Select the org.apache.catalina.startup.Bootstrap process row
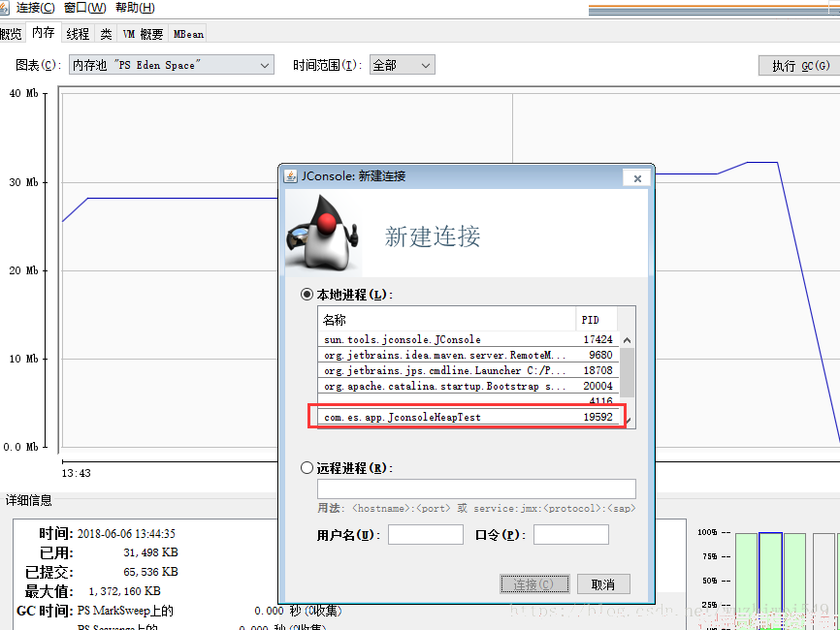840x630 pixels. pyautogui.click(x=468, y=386)
